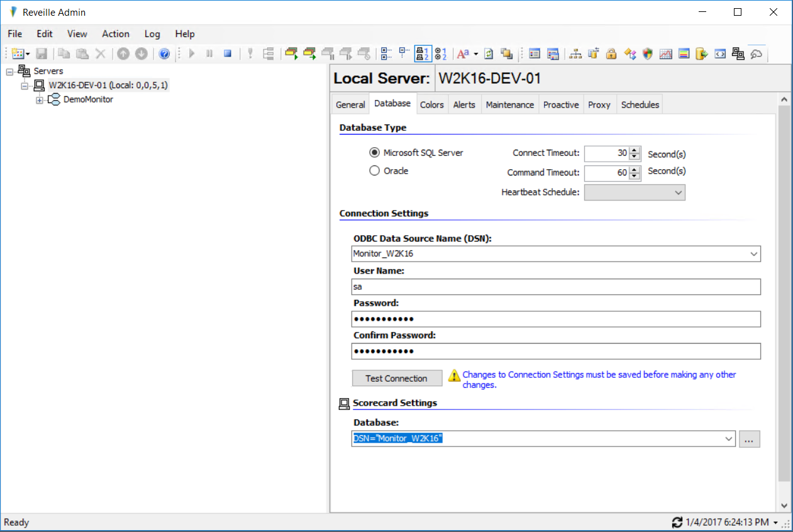Click the Windows shield icon

click(648, 54)
